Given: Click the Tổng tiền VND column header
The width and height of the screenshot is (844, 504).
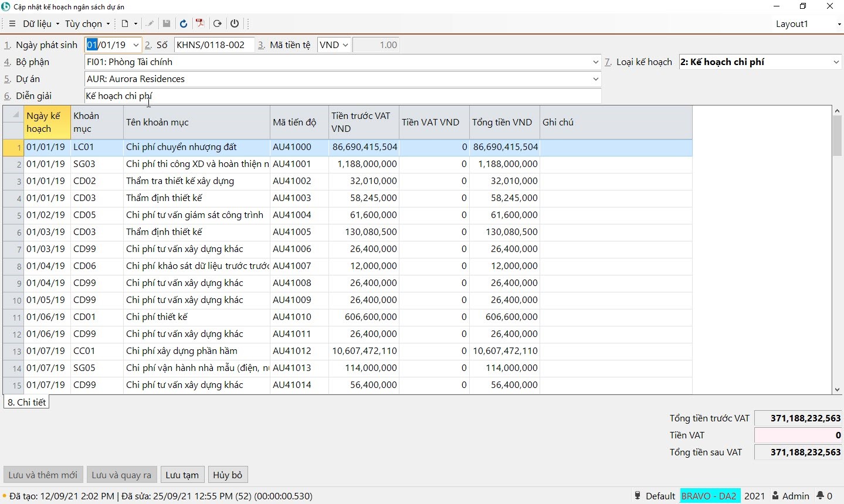Looking at the screenshot, I should [x=505, y=122].
